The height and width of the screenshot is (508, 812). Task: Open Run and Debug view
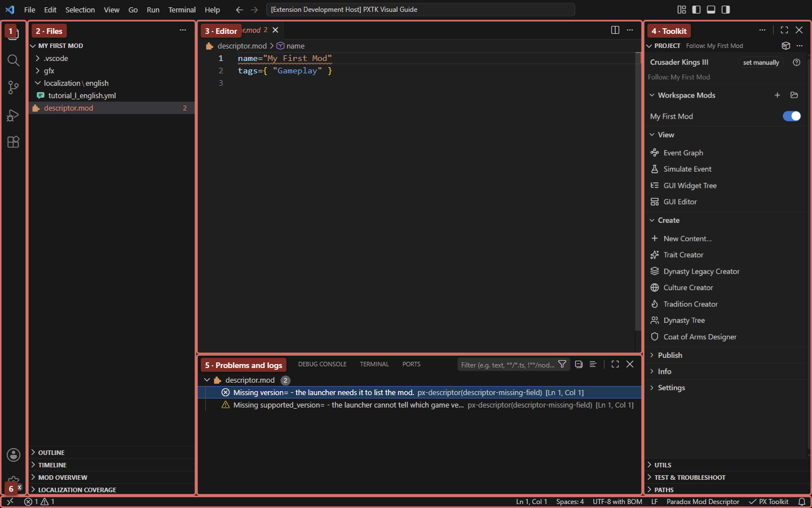[14, 115]
